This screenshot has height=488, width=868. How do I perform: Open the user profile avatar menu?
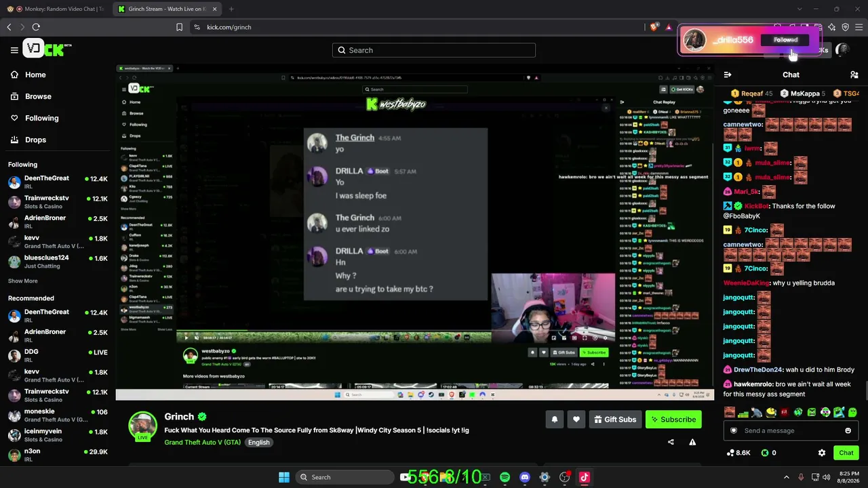842,49
